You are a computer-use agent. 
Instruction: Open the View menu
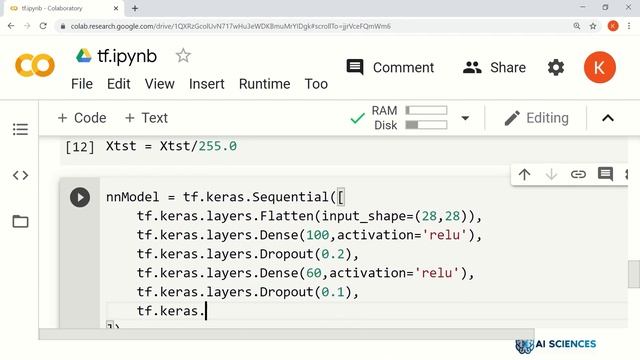pos(160,84)
